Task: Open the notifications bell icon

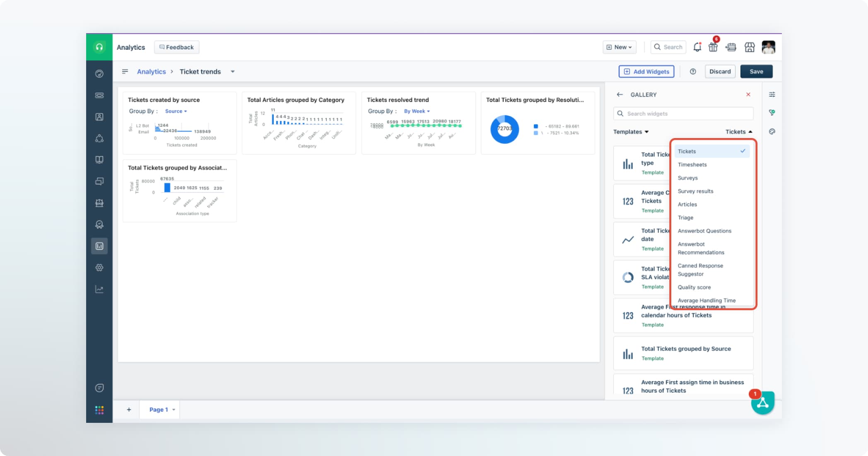Action: pos(697,47)
